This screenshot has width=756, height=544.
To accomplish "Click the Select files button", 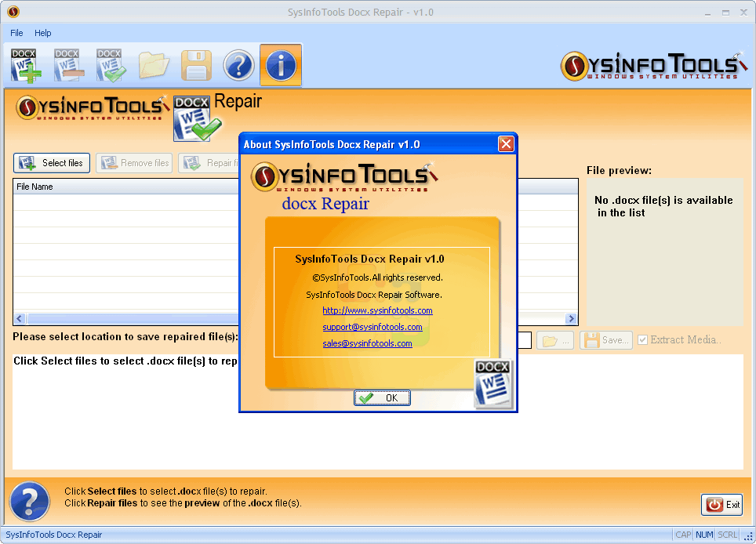I will point(52,163).
